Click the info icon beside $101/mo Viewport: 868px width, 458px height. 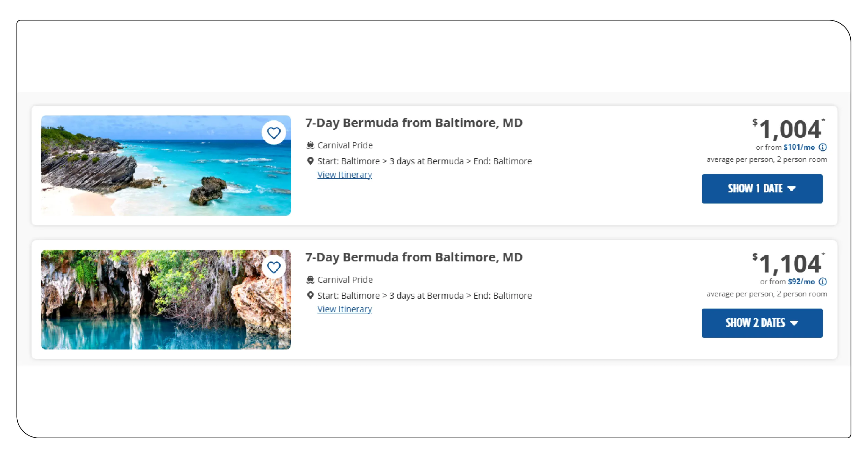pos(823,147)
